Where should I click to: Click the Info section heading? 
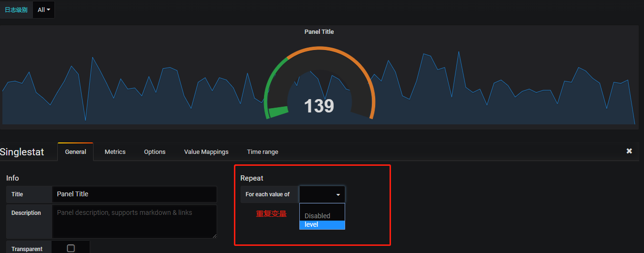pos(12,178)
